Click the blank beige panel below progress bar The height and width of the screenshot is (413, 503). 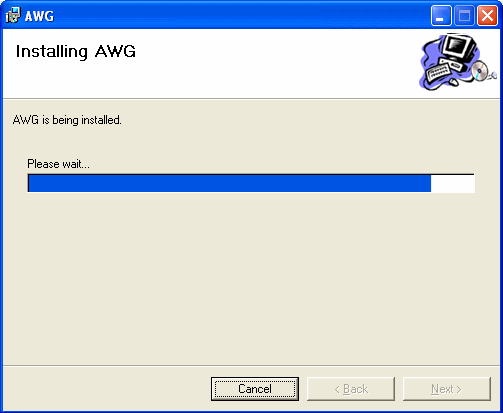pyautogui.click(x=251, y=277)
